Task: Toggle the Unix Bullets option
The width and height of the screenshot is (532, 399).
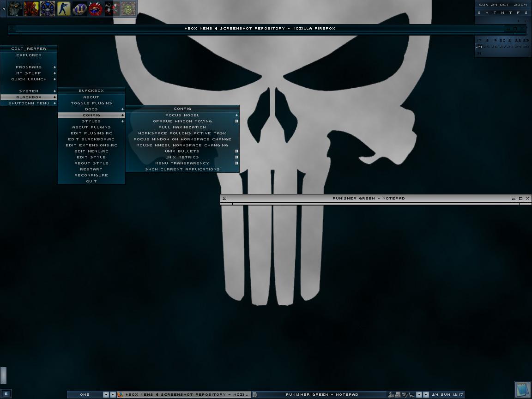Action: (x=182, y=151)
